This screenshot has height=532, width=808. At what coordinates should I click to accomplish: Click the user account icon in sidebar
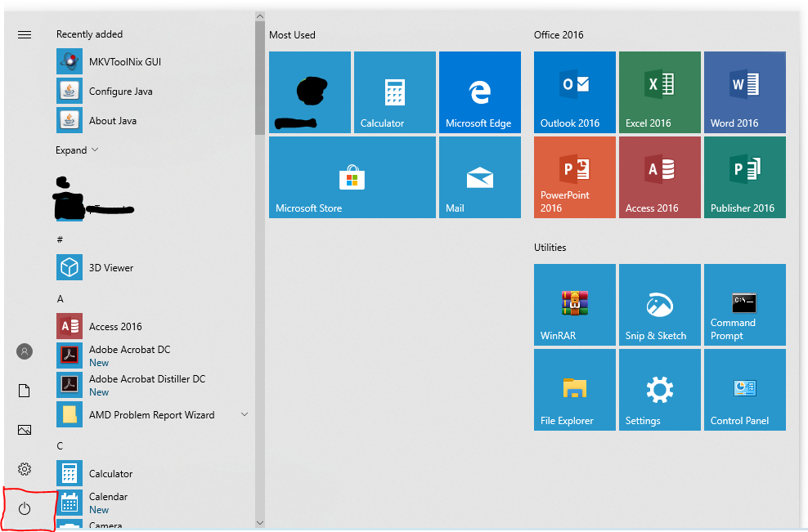click(x=25, y=351)
